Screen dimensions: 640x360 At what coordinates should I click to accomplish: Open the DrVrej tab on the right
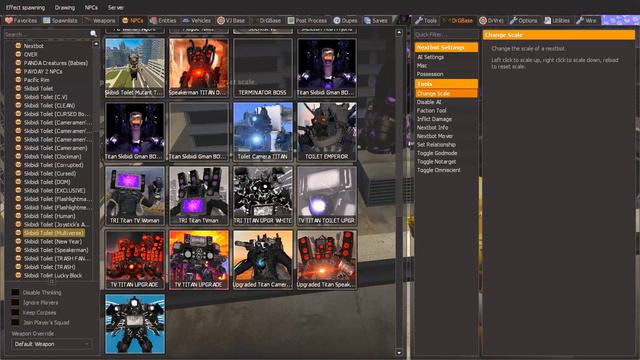click(x=491, y=20)
